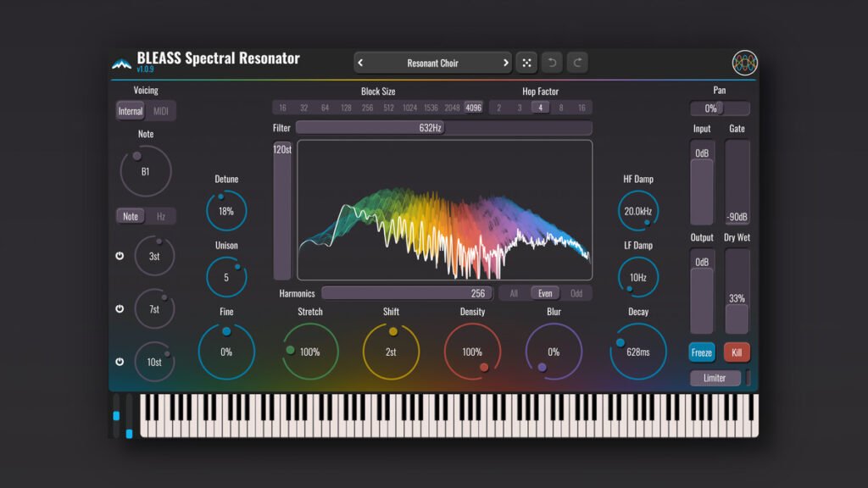Set block size to 128
Image resolution: width=868 pixels, height=488 pixels.
pos(346,108)
